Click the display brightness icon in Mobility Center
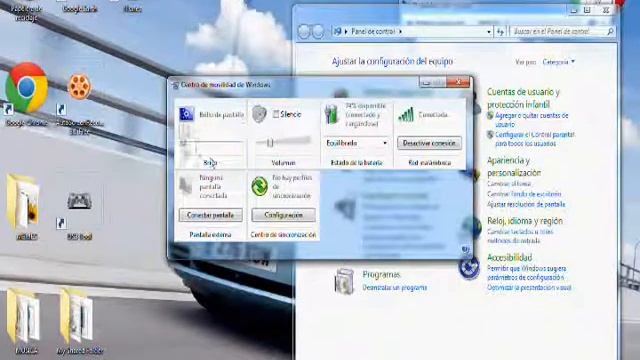This screenshot has width=640, height=360. [x=187, y=114]
